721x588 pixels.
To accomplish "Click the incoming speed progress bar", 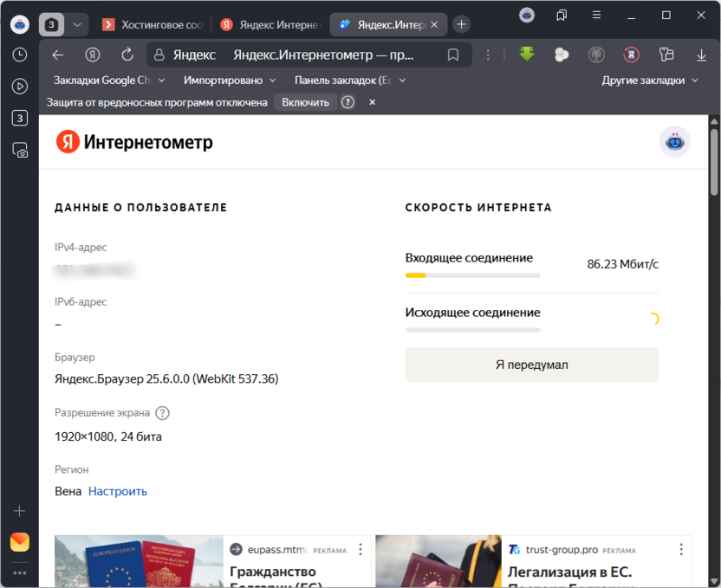I will point(472,274).
